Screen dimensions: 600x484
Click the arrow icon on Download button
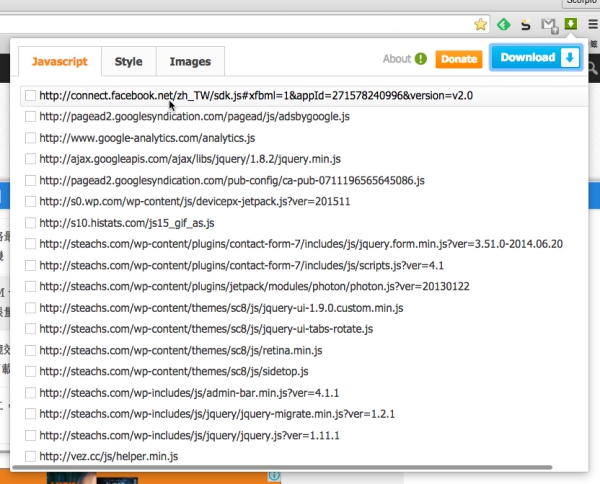point(570,58)
